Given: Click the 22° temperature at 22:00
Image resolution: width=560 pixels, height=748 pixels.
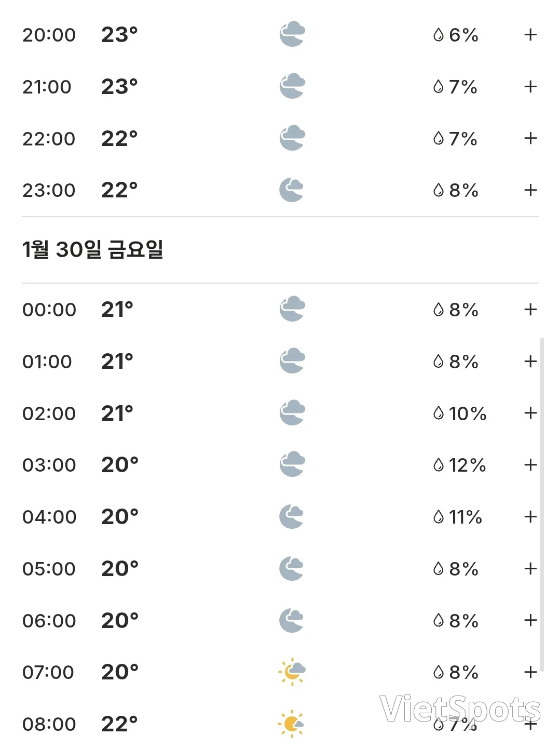Looking at the screenshot, I should tap(119, 138).
